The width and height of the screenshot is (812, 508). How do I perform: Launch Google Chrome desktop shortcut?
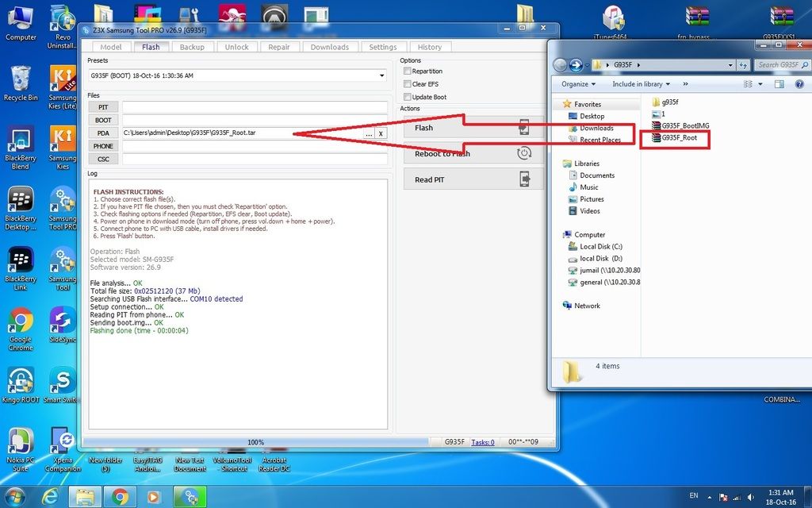[21, 329]
